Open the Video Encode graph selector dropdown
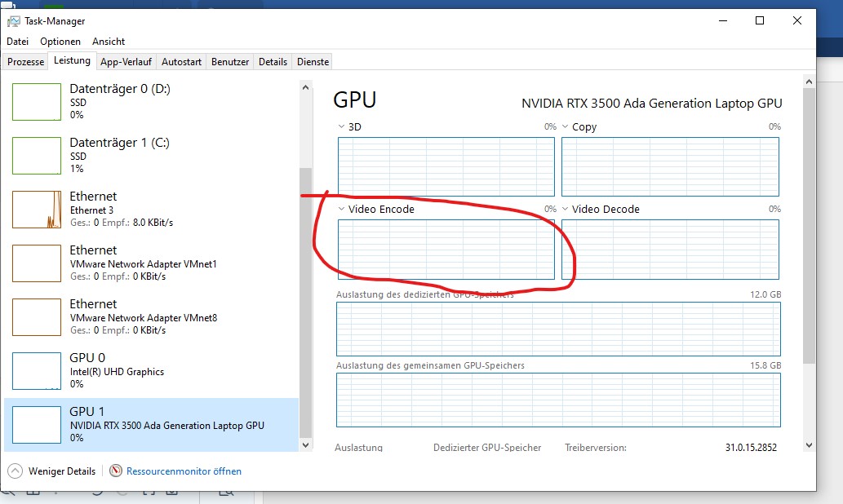Viewport: 843px width, 504px height. [343, 209]
